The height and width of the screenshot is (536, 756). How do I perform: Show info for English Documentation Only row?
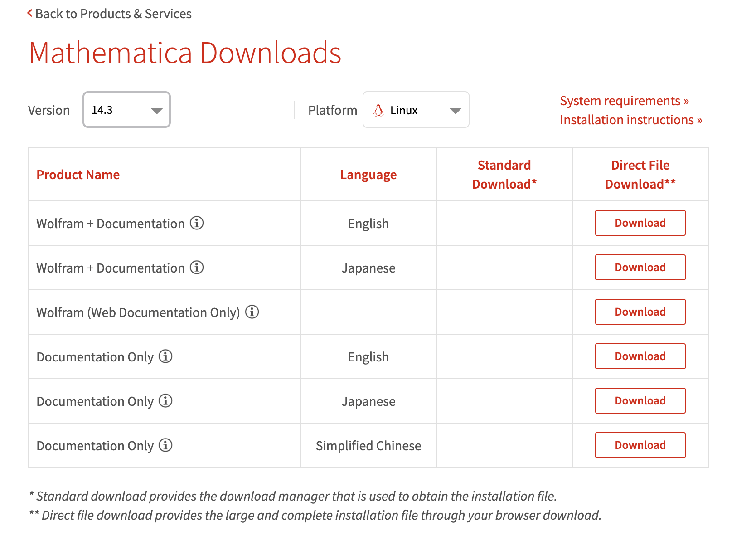point(165,356)
